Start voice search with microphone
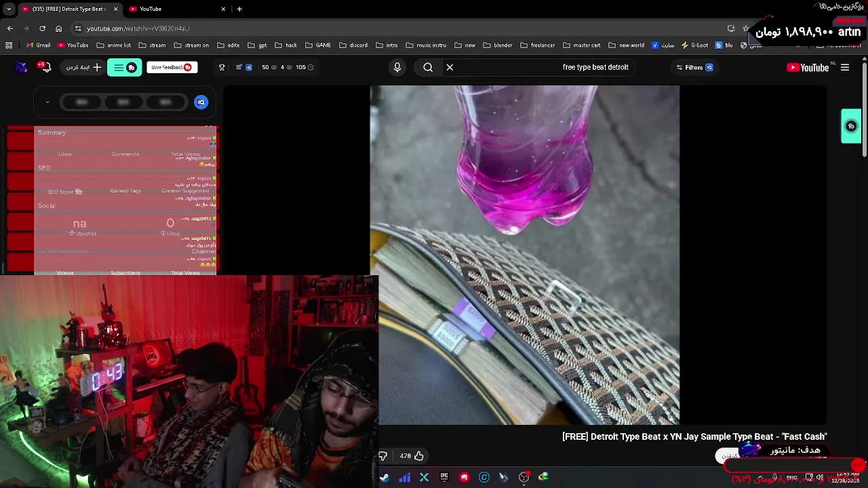 pyautogui.click(x=397, y=67)
